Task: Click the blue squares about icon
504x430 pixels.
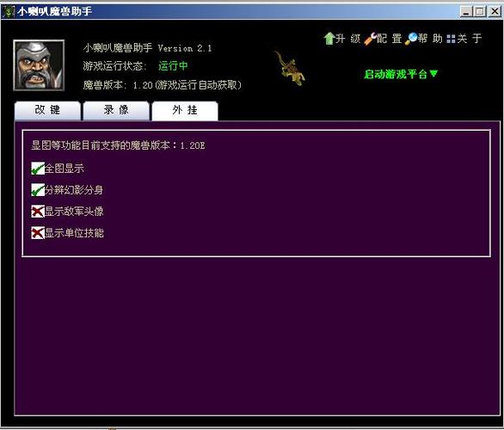Action: click(x=451, y=40)
